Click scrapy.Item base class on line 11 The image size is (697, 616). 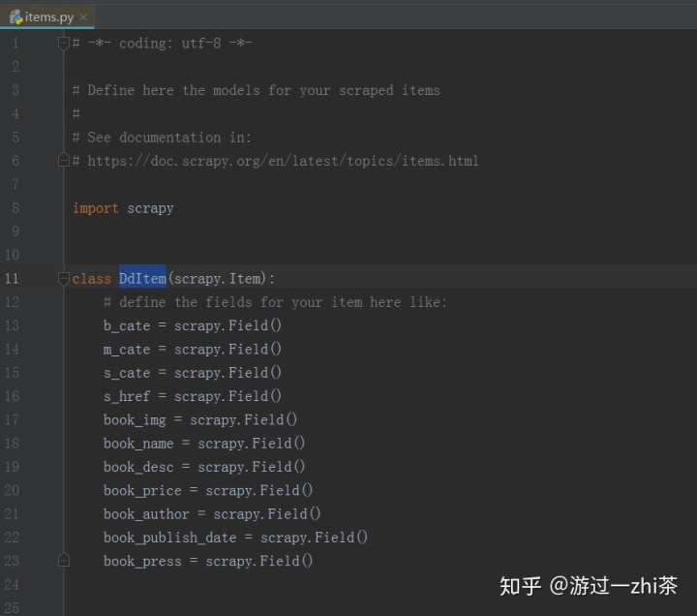tap(219, 279)
